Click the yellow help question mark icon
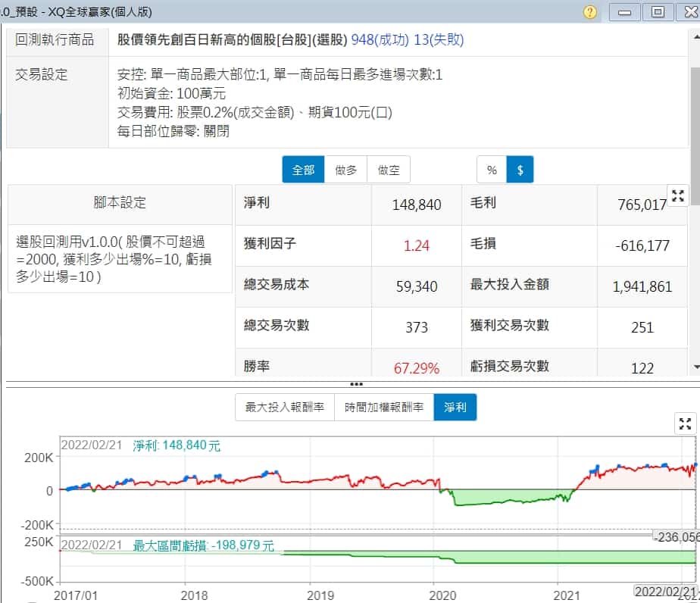700x603 pixels. click(590, 11)
